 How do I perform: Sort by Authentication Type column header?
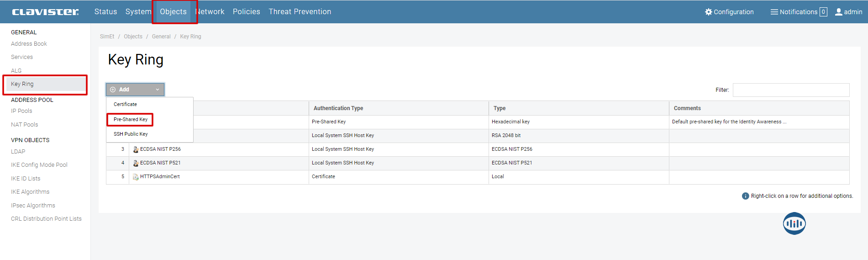(338, 108)
